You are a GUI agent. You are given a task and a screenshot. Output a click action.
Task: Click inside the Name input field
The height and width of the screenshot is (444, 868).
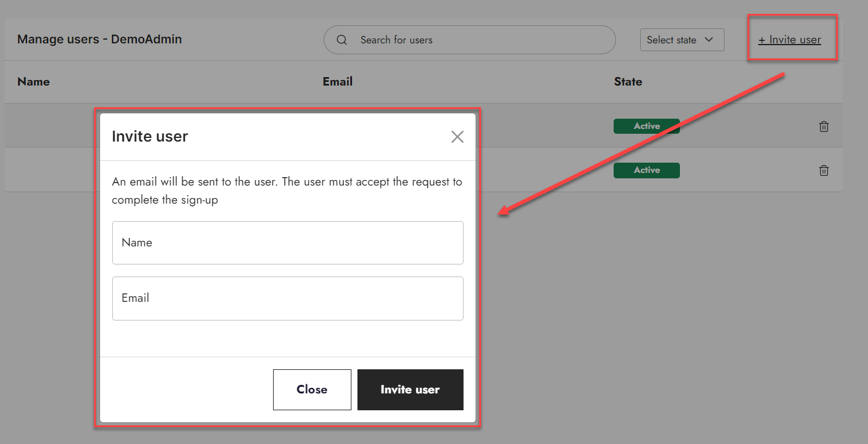click(288, 243)
